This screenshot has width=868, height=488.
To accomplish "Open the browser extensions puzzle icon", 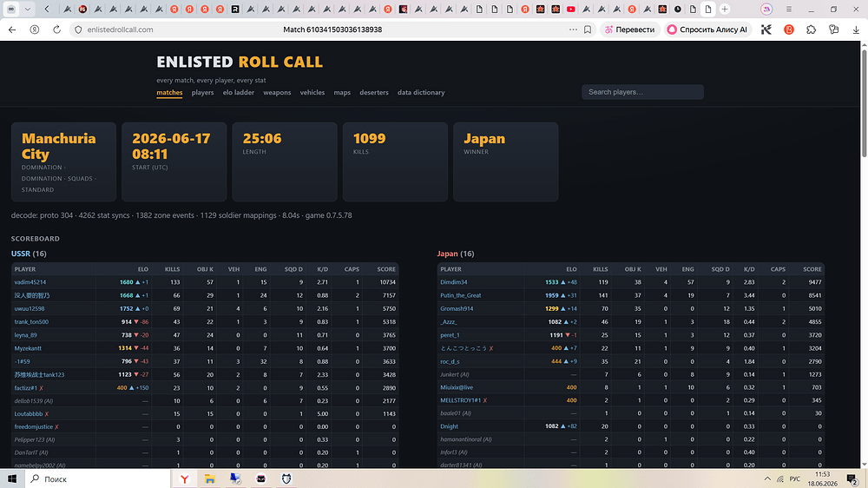I will tap(811, 30).
